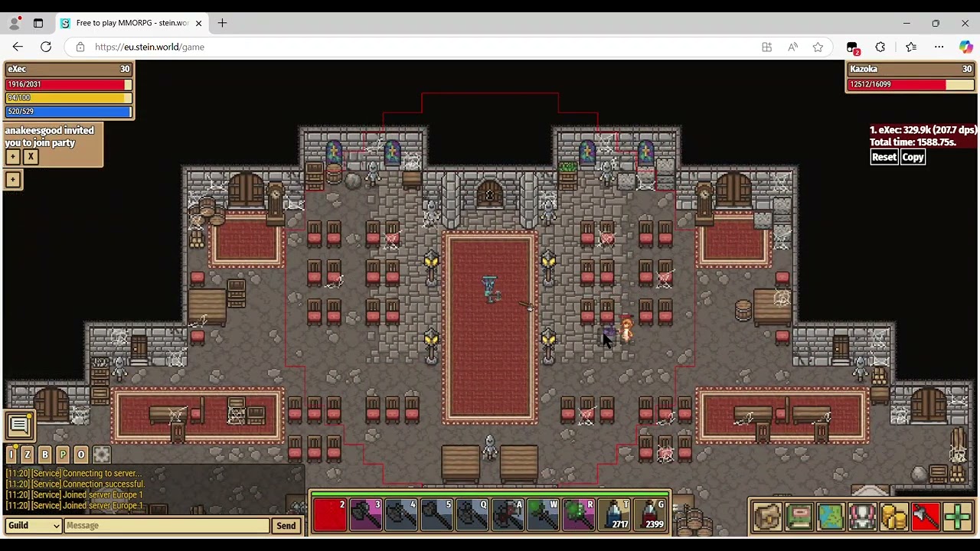This screenshot has width=980, height=551.
Task: Click the Total time 1588.75s text
Action: (913, 142)
